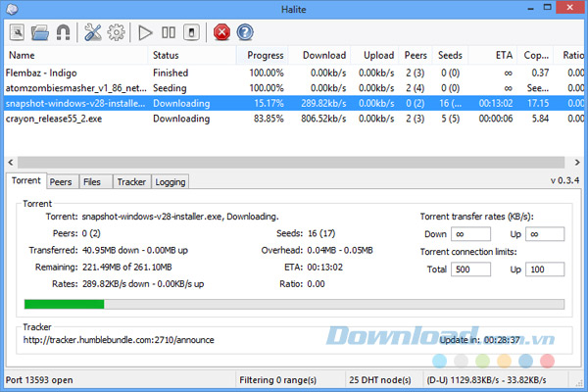The width and height of the screenshot is (588, 392).
Task: Click the Finished status cell
Action: [171, 73]
